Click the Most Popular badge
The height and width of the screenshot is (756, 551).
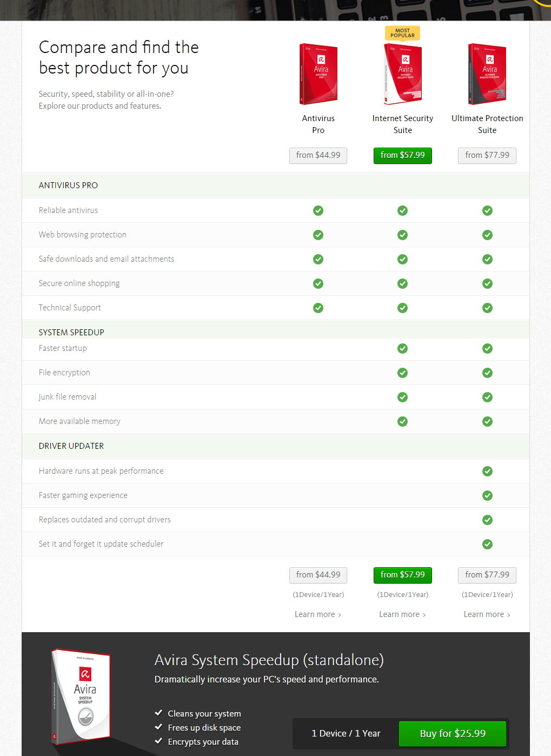(403, 33)
